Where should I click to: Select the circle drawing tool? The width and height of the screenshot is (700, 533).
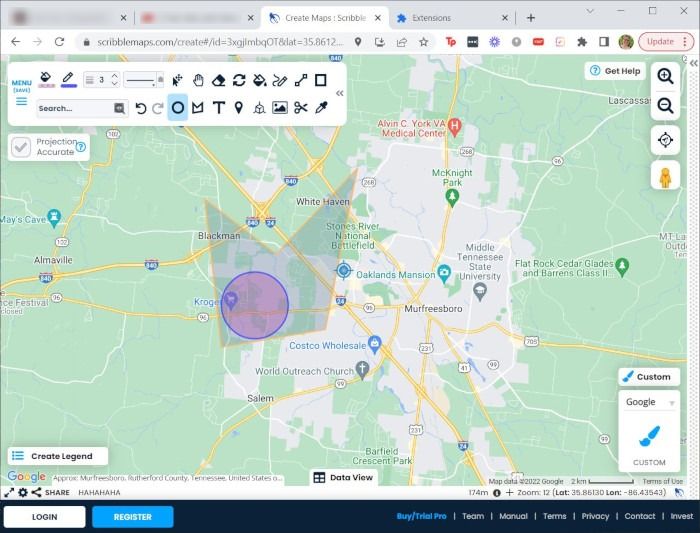[178, 108]
